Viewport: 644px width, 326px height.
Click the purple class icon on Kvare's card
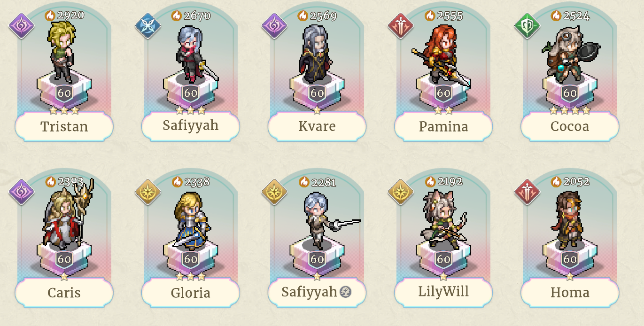274,25
